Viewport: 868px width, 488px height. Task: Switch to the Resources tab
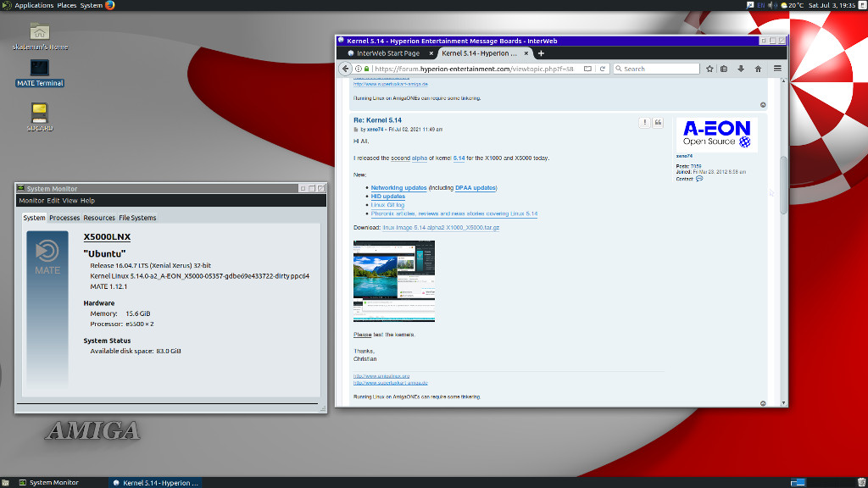(99, 218)
